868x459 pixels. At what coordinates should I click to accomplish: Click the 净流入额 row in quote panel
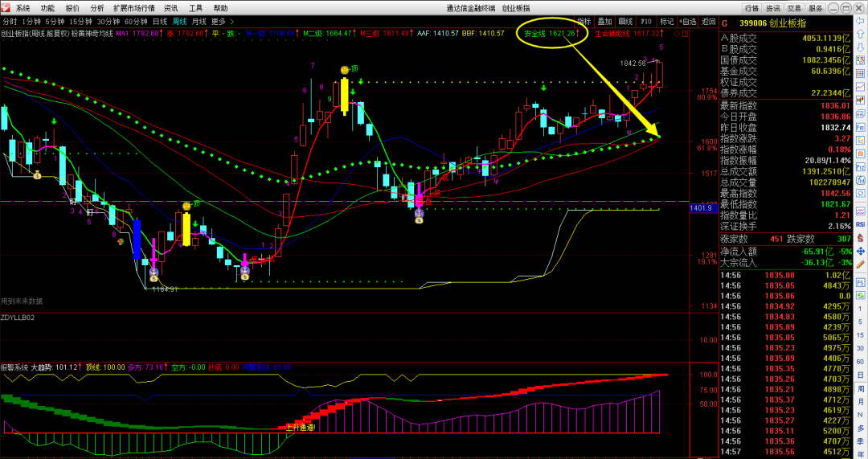(x=786, y=252)
